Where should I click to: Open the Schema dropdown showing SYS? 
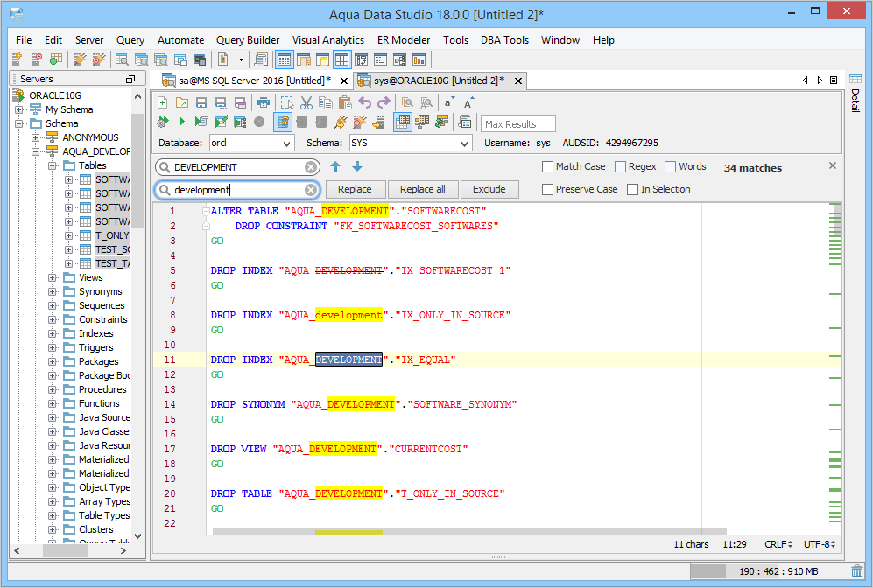click(410, 143)
